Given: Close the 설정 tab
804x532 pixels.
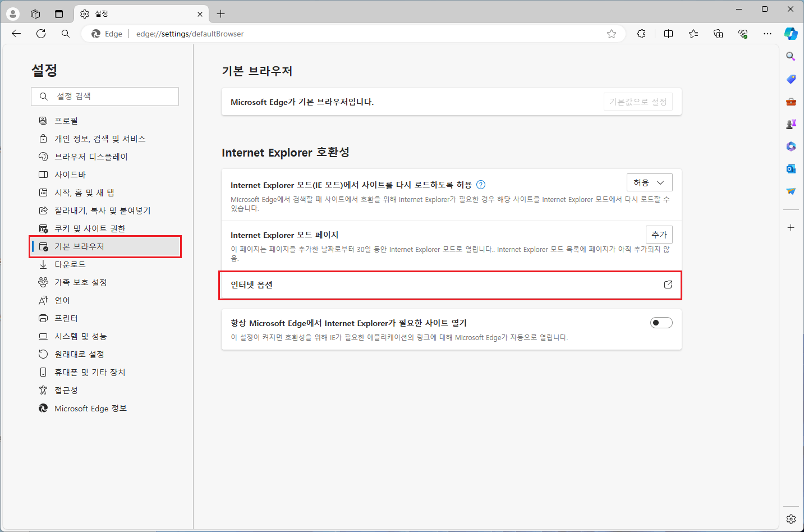Looking at the screenshot, I should [200, 14].
